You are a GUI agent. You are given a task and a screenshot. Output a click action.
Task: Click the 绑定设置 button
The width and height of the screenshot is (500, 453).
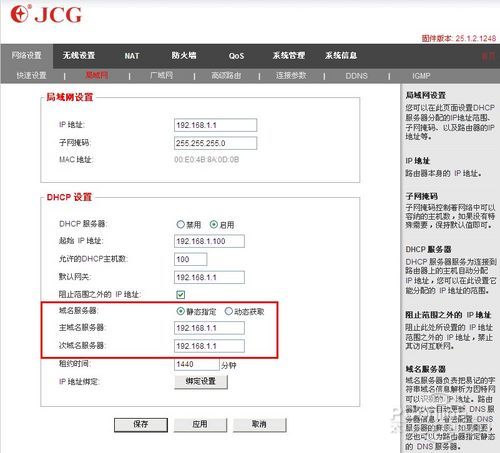pyautogui.click(x=201, y=382)
